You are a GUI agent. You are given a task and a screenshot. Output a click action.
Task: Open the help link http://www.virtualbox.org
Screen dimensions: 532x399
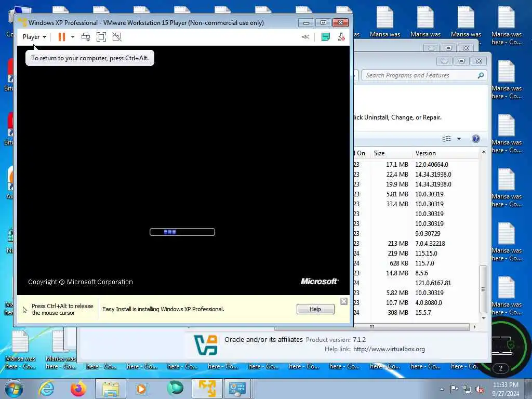[389, 349]
